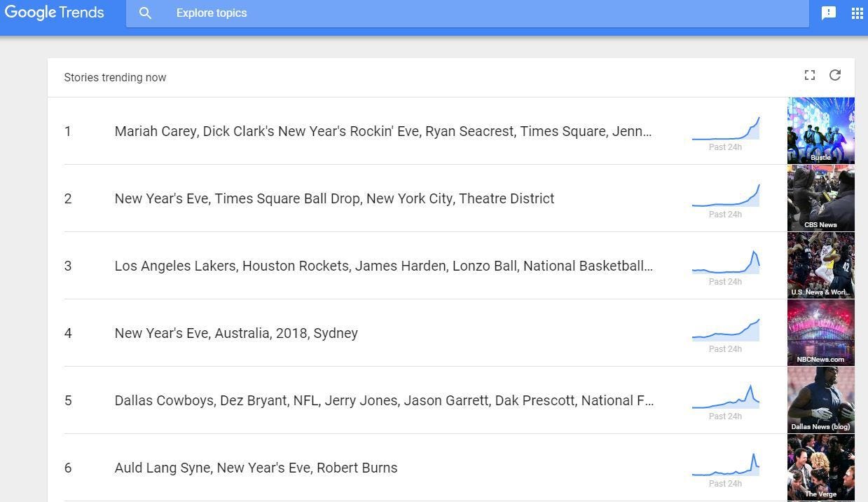The width and height of the screenshot is (868, 502).
Task: Open the Google apps grid
Action: tap(857, 13)
